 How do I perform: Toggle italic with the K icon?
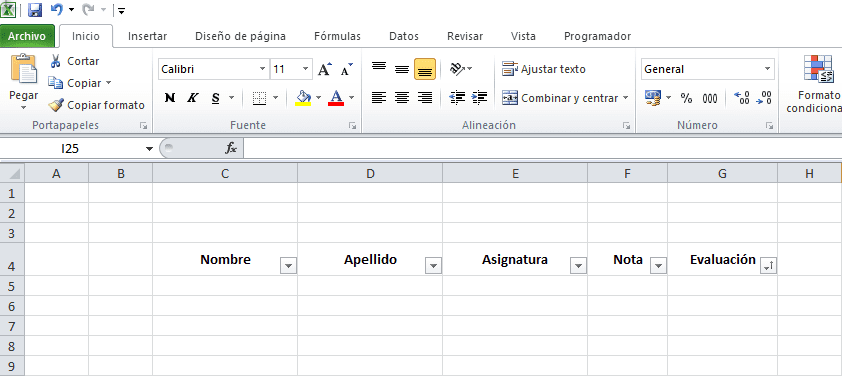[192, 98]
